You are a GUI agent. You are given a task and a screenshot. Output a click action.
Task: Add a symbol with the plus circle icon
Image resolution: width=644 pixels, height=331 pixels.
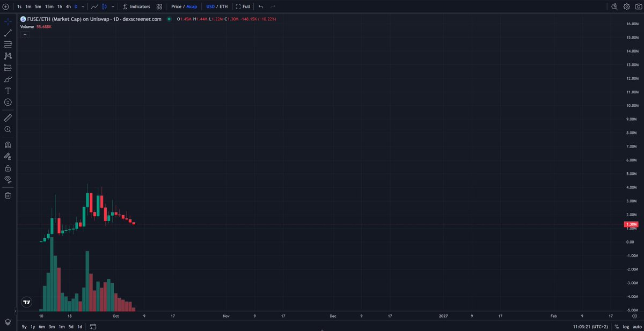click(5, 6)
